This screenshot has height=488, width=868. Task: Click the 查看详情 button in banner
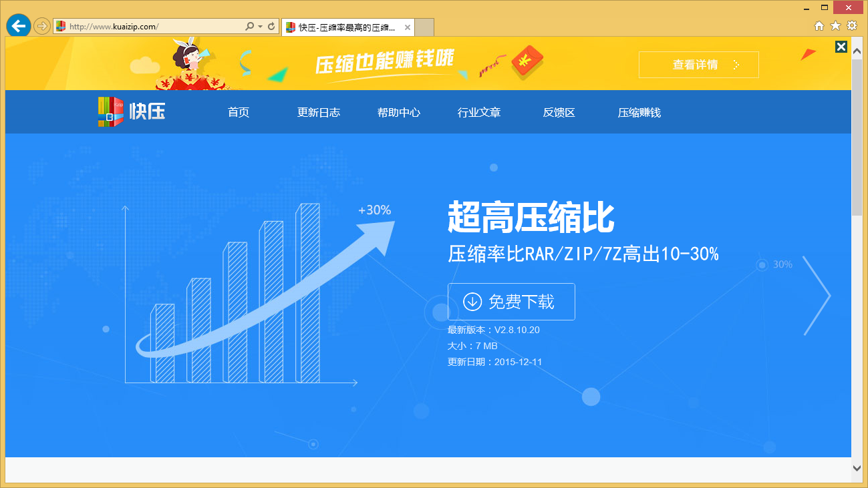click(699, 65)
